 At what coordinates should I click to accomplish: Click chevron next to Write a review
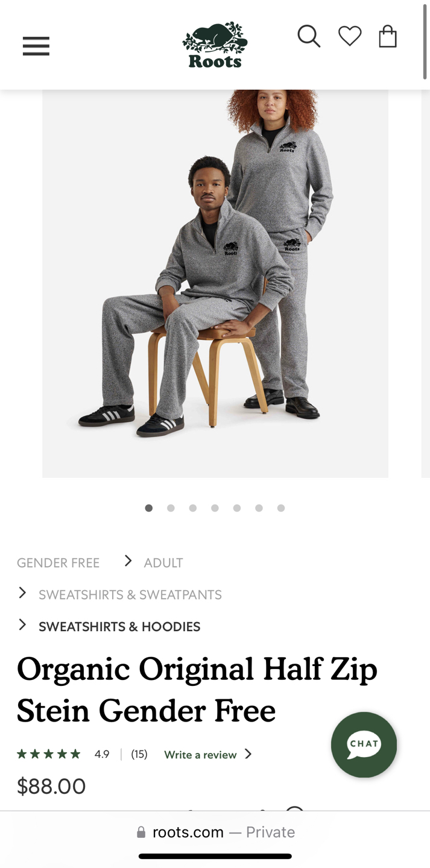248,754
